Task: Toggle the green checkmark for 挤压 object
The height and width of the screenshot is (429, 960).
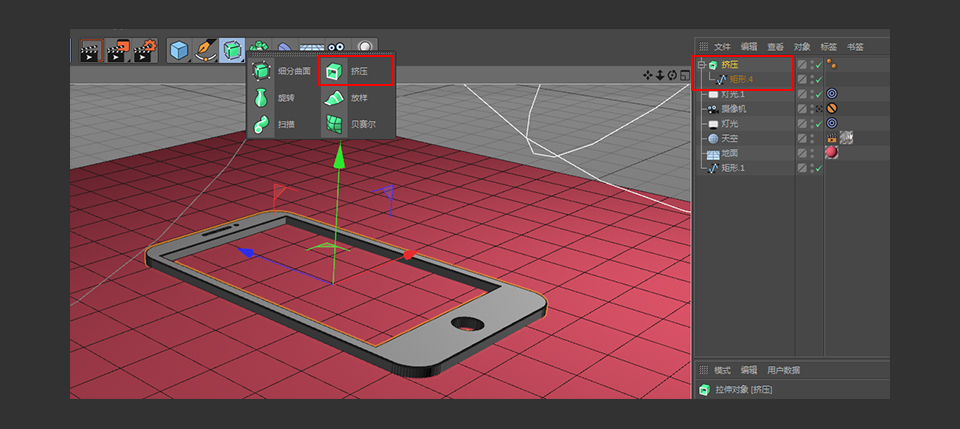Action: click(x=818, y=65)
